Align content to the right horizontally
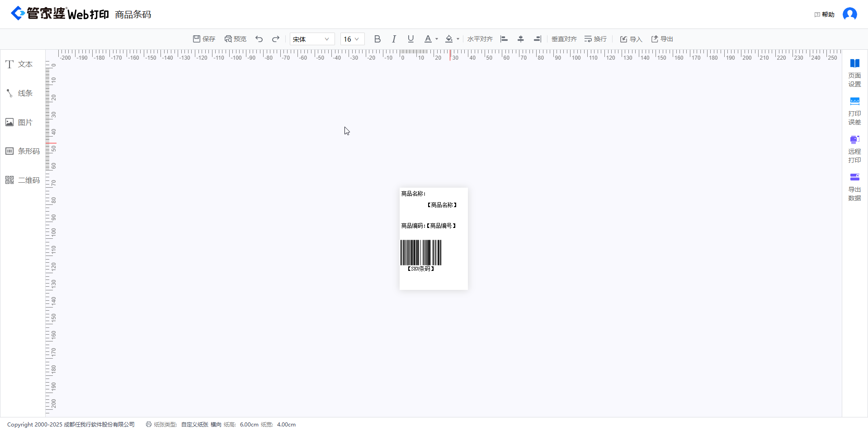This screenshot has width=868, height=431. tap(537, 39)
